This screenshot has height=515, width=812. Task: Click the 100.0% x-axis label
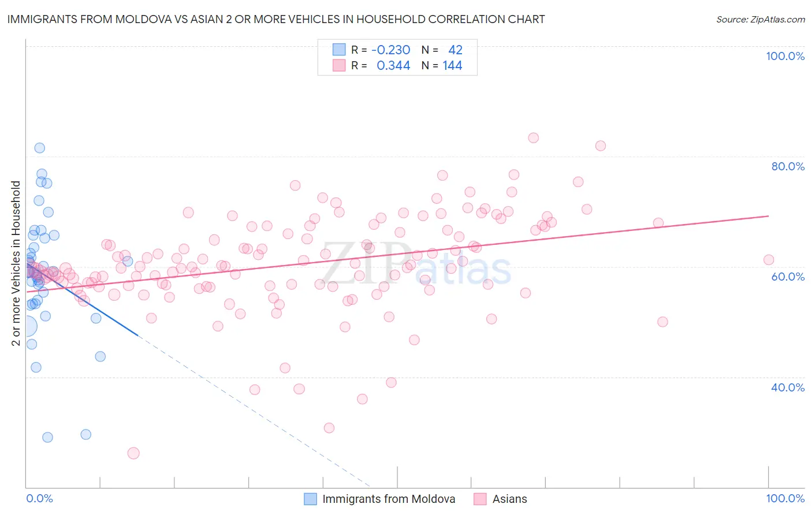[x=785, y=498]
